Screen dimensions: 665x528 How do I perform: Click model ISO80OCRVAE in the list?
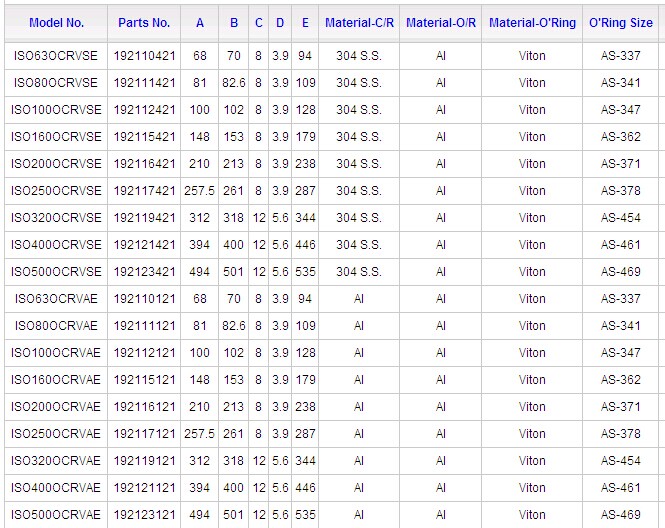point(56,326)
